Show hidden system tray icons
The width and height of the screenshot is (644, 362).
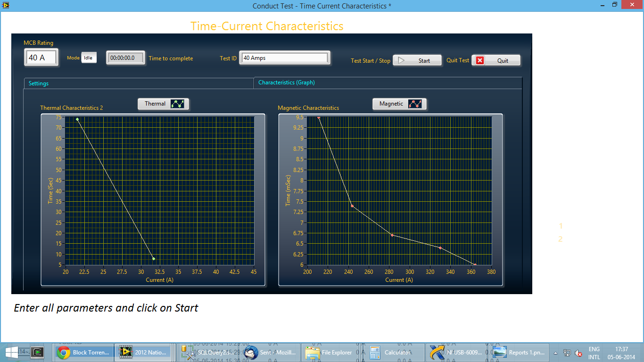555,353
